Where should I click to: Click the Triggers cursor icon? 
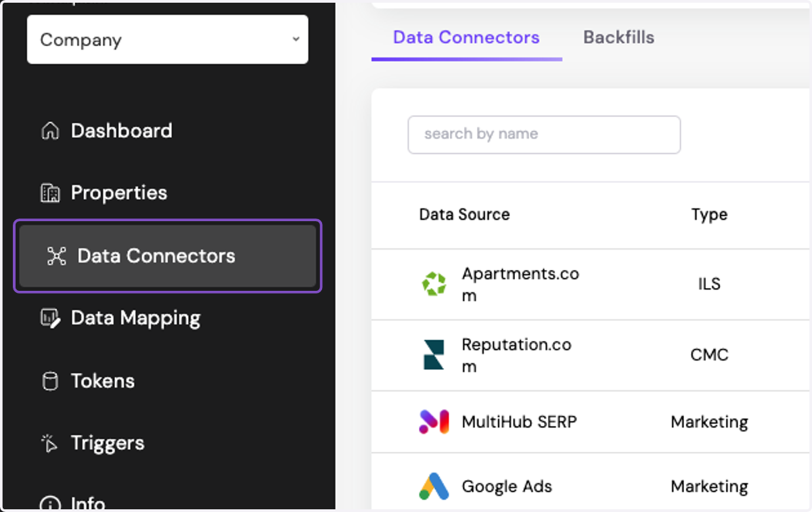(x=50, y=443)
